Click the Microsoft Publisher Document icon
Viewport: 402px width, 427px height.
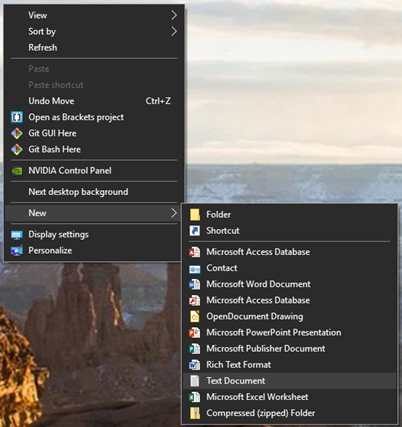tap(195, 349)
